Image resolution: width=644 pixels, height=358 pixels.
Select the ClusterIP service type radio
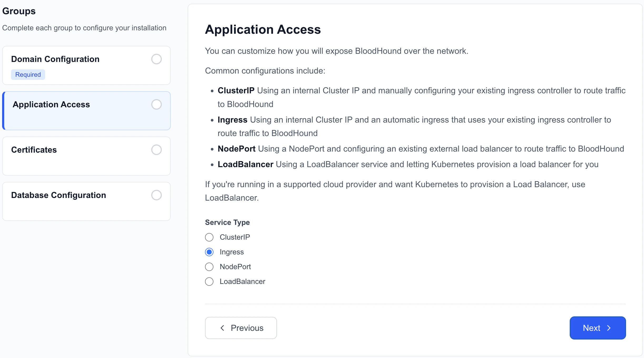[209, 237]
